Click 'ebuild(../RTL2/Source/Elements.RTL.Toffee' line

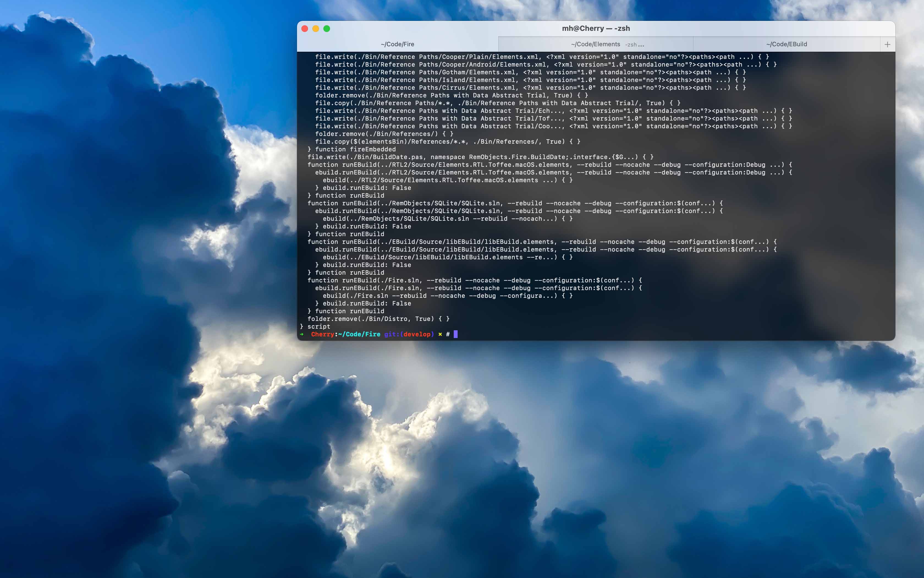[447, 181]
